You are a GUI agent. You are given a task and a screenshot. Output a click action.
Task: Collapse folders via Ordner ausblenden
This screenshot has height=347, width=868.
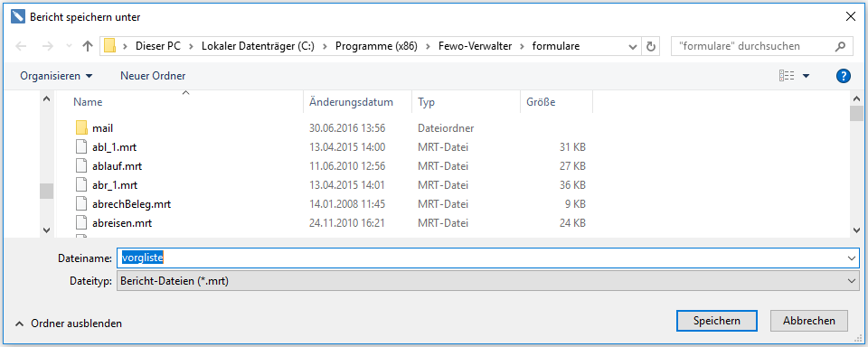pyautogui.click(x=69, y=324)
